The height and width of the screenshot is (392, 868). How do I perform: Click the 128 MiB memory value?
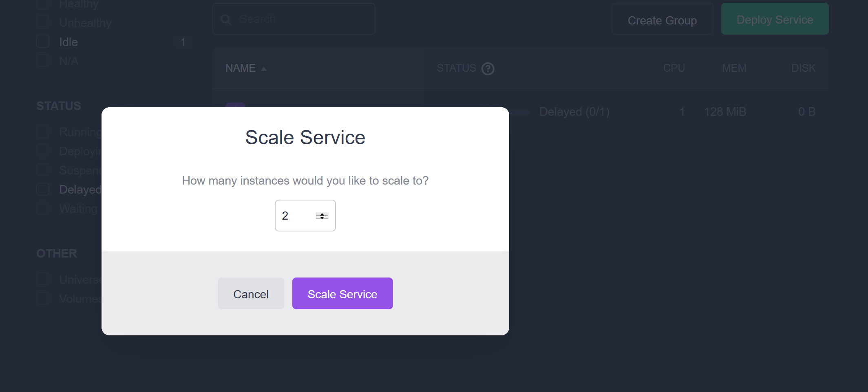[x=725, y=112]
